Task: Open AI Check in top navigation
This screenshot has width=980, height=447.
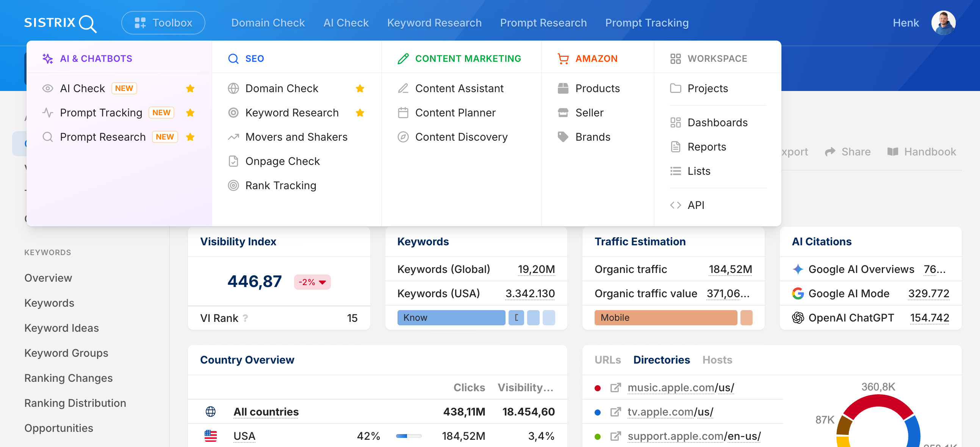Action: click(x=346, y=23)
